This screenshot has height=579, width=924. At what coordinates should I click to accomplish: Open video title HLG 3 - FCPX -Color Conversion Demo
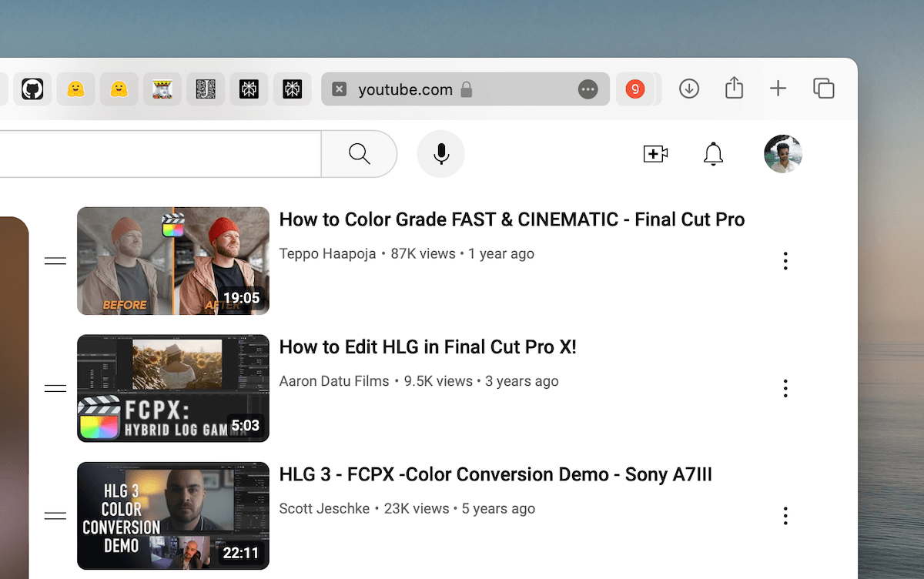pyautogui.click(x=496, y=474)
